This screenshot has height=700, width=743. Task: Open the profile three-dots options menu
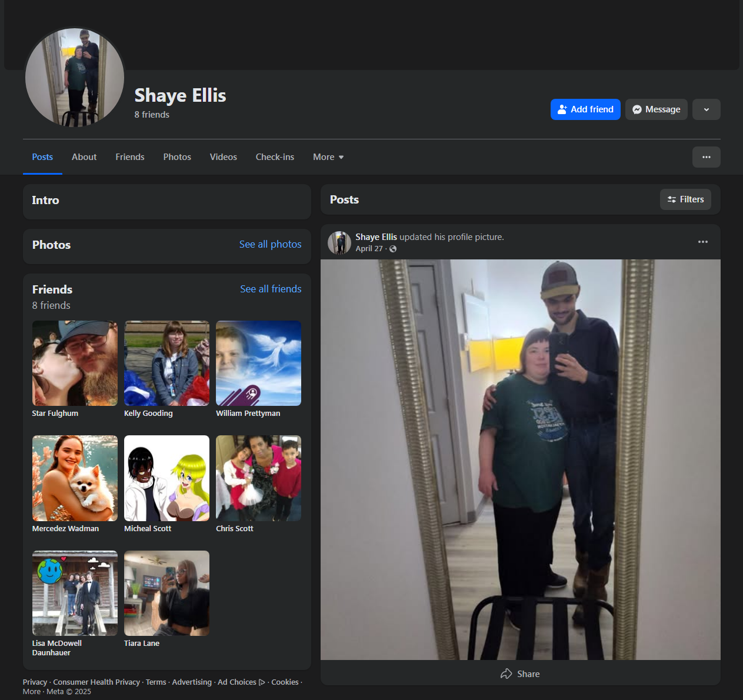tap(707, 157)
